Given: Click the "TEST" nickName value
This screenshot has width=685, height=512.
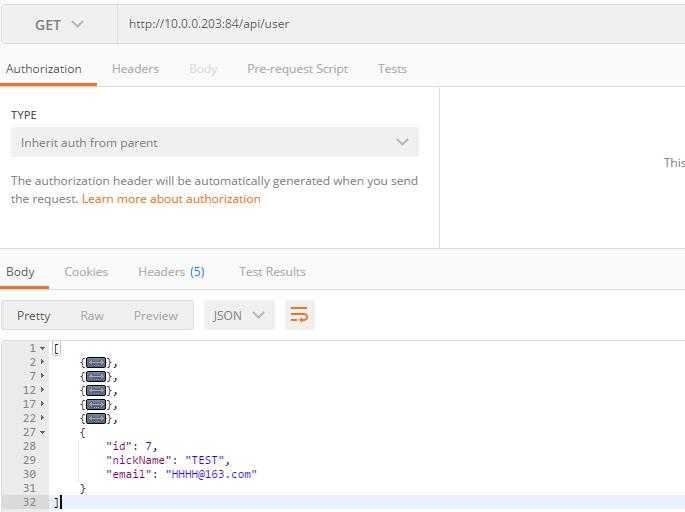Looking at the screenshot, I should pos(204,460).
